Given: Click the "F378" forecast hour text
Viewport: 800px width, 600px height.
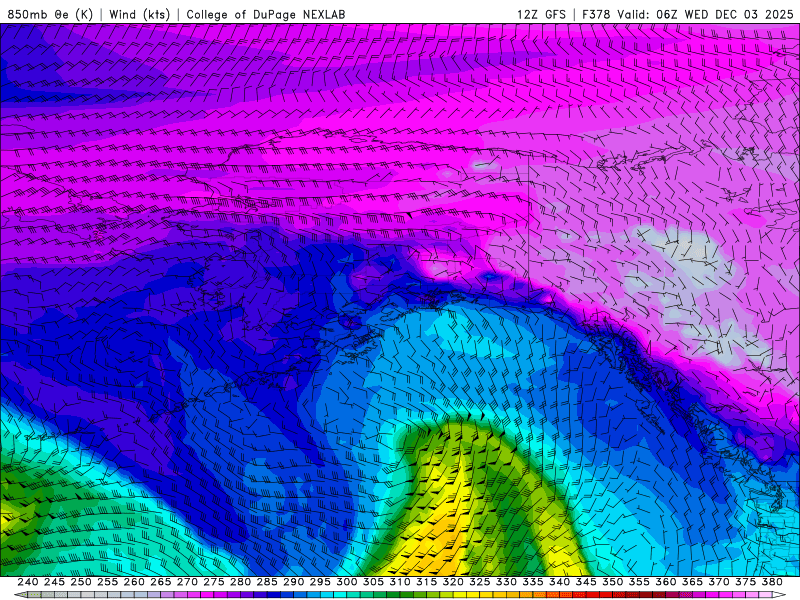Looking at the screenshot, I should (596, 14).
